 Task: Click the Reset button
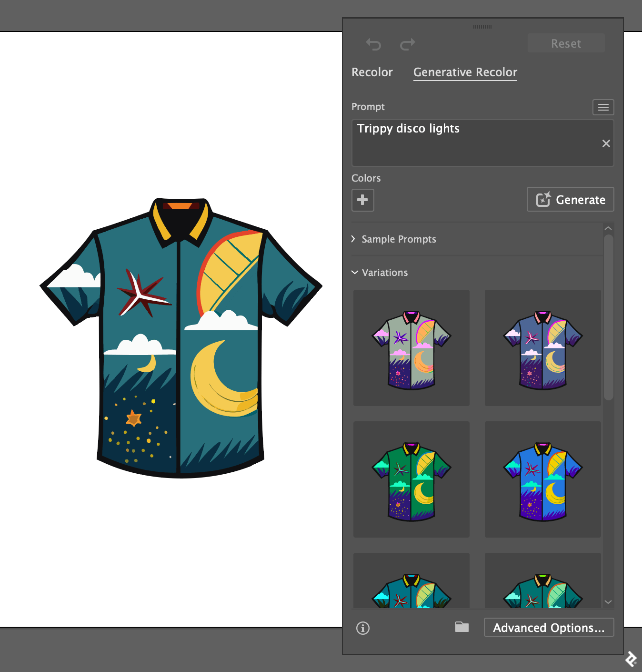pyautogui.click(x=566, y=43)
